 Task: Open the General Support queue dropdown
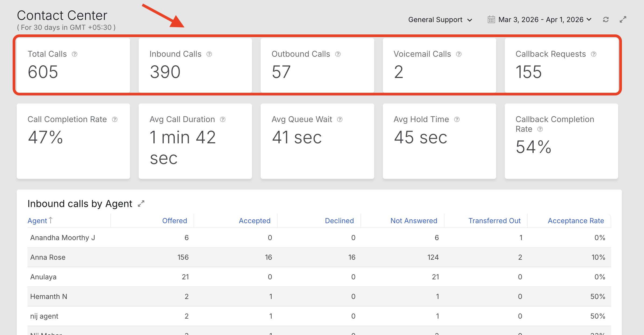(x=440, y=20)
